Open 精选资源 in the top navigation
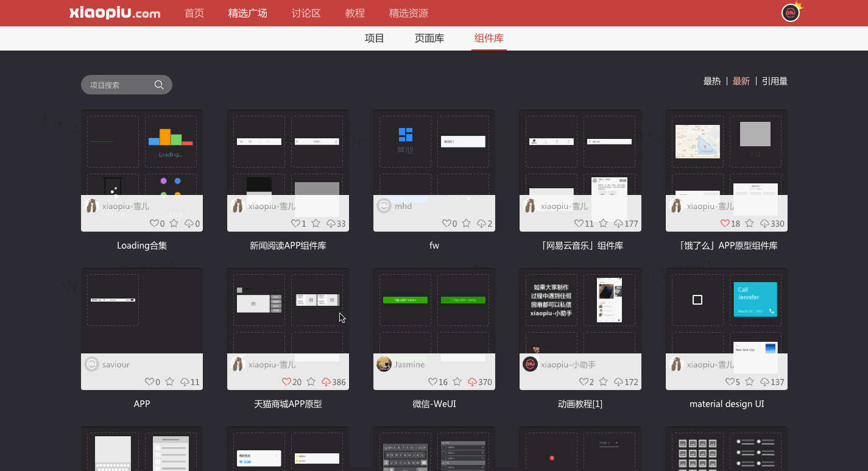 pyautogui.click(x=409, y=13)
